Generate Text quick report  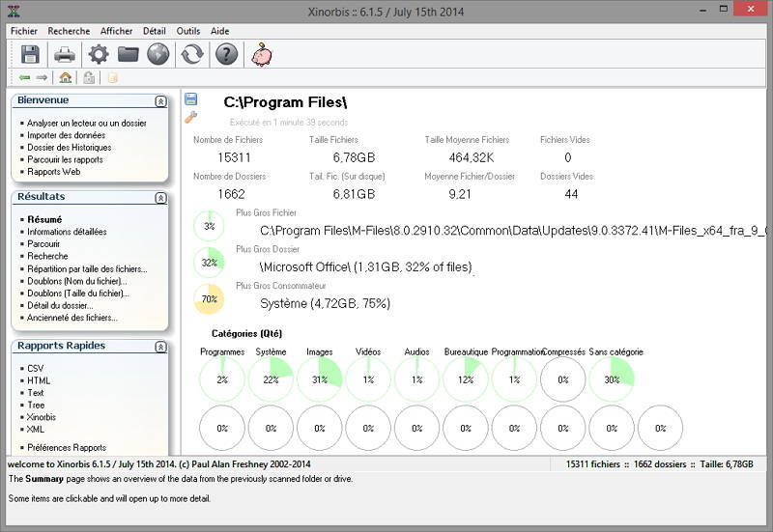tap(36, 393)
